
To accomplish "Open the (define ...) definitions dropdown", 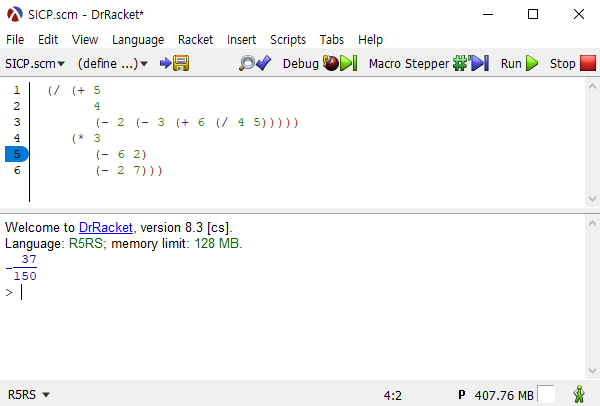I will point(113,63).
